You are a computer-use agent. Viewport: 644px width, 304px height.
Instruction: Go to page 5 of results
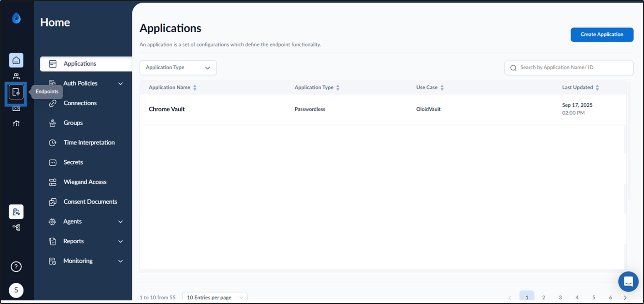tap(594, 297)
